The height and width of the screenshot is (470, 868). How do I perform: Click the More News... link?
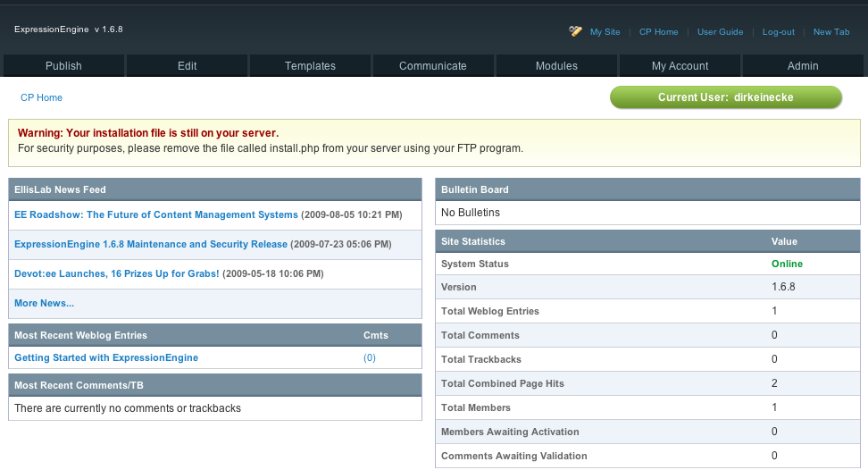pyautogui.click(x=45, y=304)
